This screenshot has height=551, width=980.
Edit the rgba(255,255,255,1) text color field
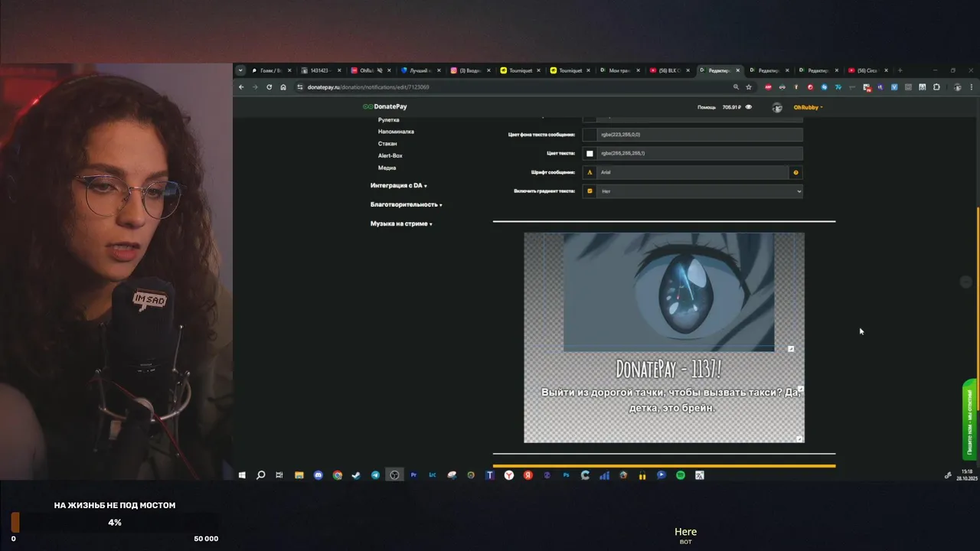[x=700, y=153]
